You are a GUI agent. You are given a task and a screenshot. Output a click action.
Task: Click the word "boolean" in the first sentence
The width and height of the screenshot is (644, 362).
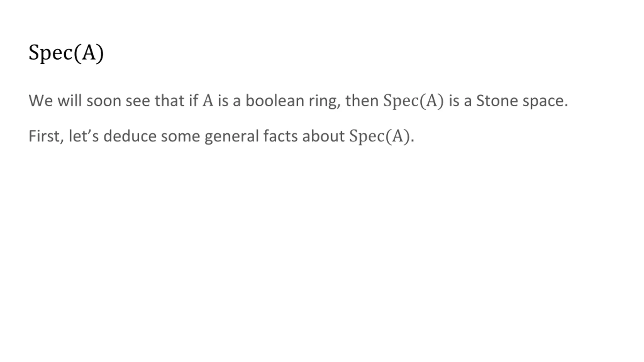pyautogui.click(x=275, y=101)
